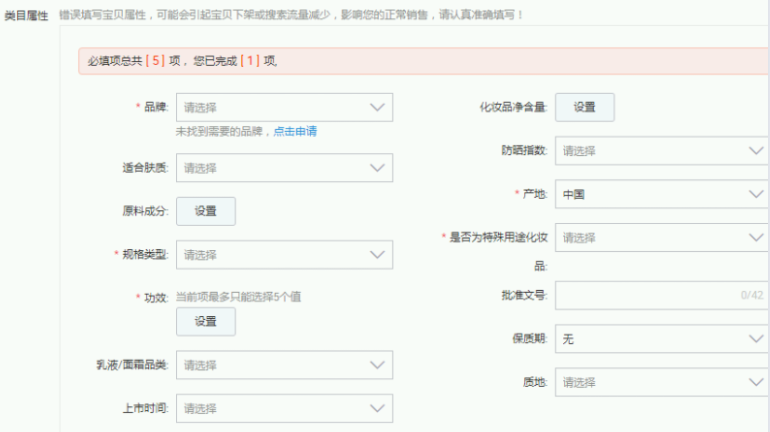Click 设置 button for 化妆品净含量

point(584,107)
